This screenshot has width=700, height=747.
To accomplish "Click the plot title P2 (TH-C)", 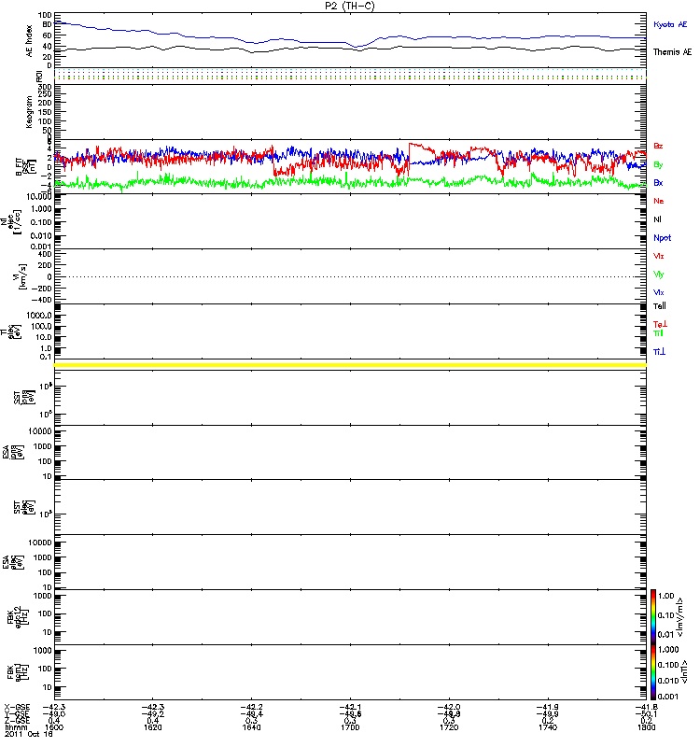I will [x=350, y=6].
